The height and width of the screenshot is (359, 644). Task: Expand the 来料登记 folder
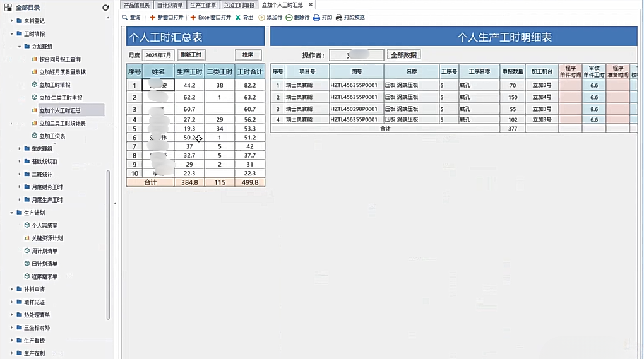pyautogui.click(x=12, y=21)
